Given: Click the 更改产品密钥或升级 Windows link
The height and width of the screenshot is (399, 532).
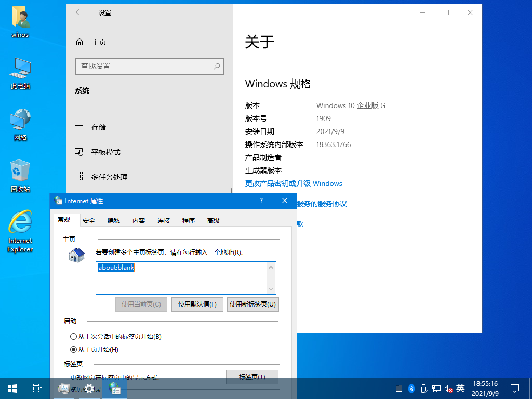Looking at the screenshot, I should [294, 183].
